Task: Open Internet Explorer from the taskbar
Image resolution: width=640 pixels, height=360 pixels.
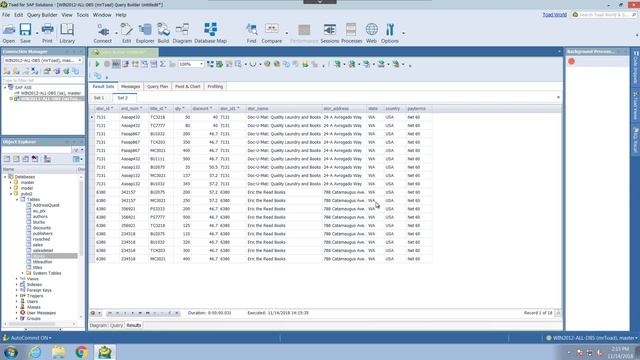Action: (35, 352)
